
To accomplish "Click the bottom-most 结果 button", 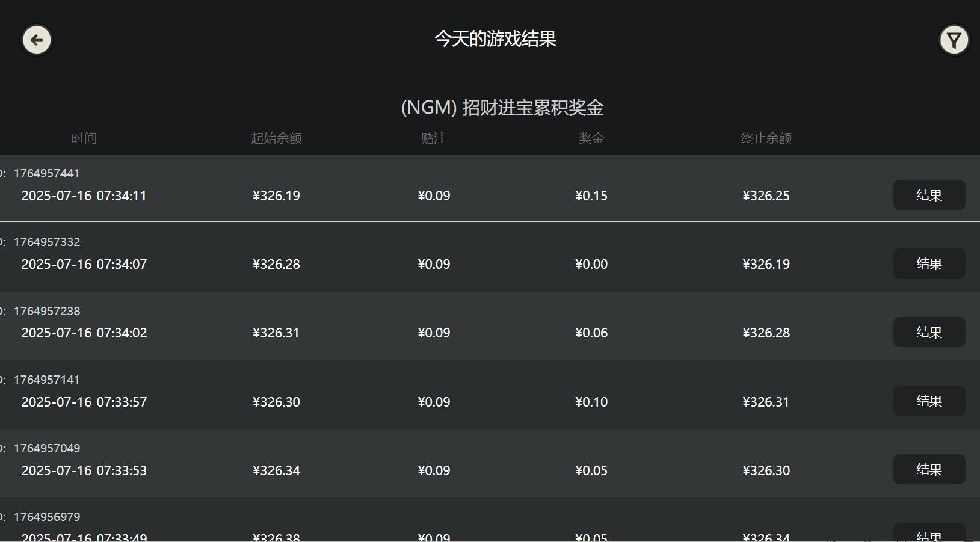I will [929, 535].
